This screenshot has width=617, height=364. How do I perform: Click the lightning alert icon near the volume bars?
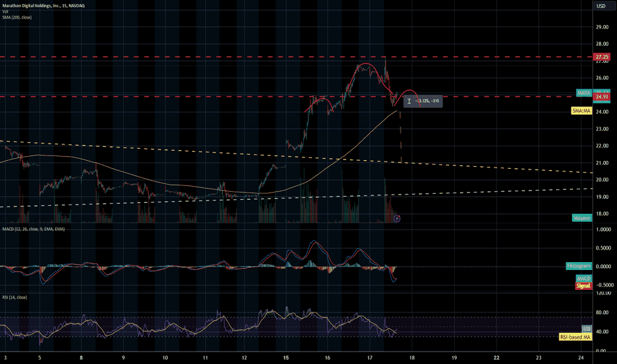(397, 218)
